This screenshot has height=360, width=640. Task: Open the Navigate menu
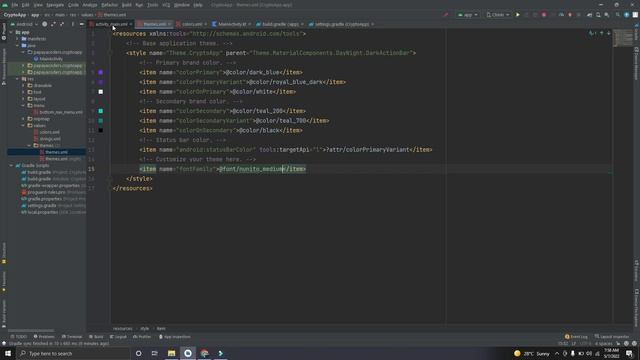pos(55,5)
